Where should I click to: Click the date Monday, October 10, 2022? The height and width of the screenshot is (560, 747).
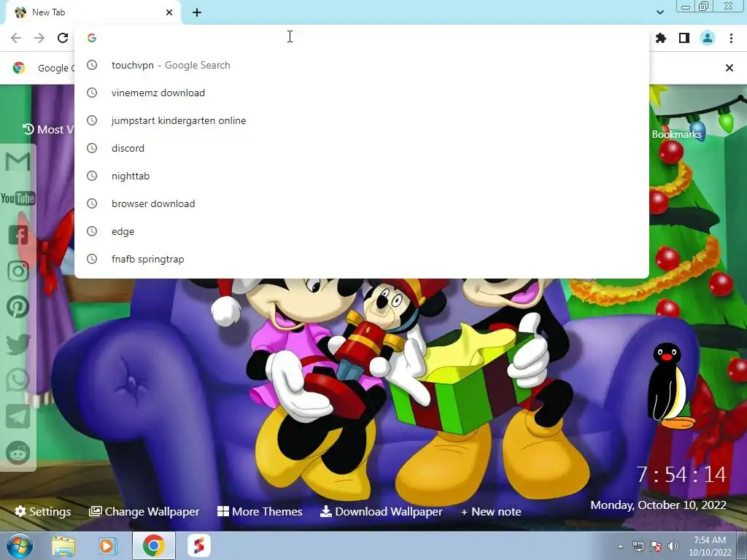(x=659, y=505)
